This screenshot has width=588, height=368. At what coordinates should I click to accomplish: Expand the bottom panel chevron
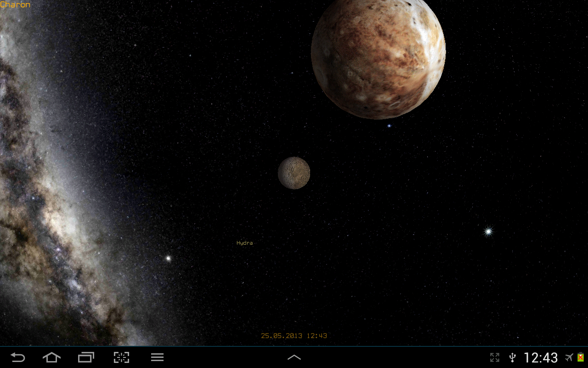coord(294,357)
